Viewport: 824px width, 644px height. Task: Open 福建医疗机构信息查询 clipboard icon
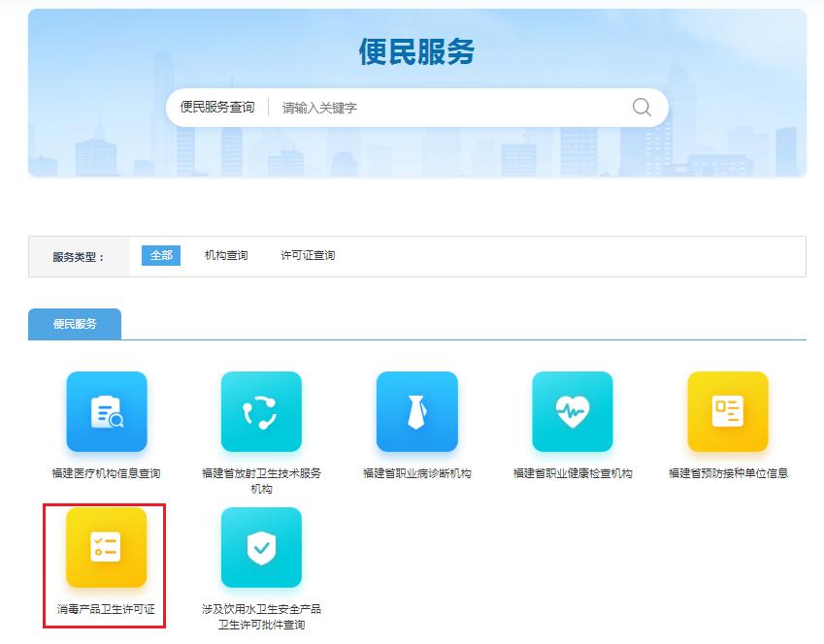107,411
